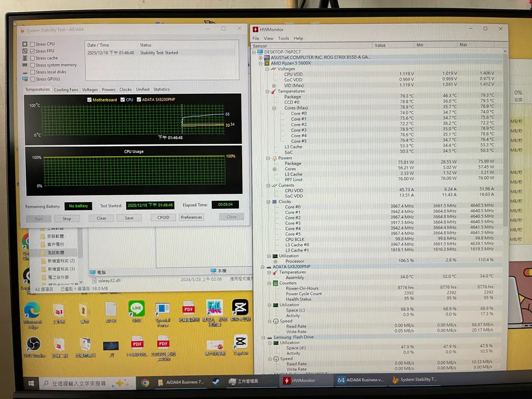Open the 250328 PDF file on desktop
This screenshot has width=532, height=399.
pyautogui.click(x=163, y=348)
